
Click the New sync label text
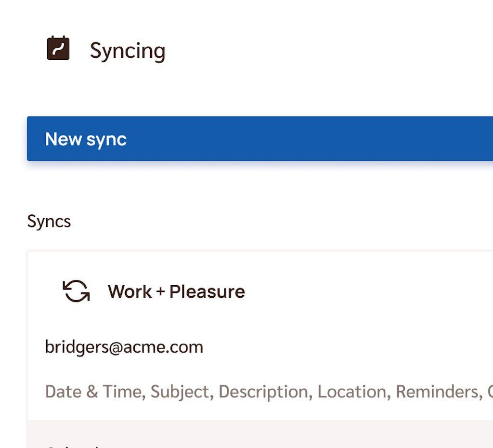click(x=86, y=139)
